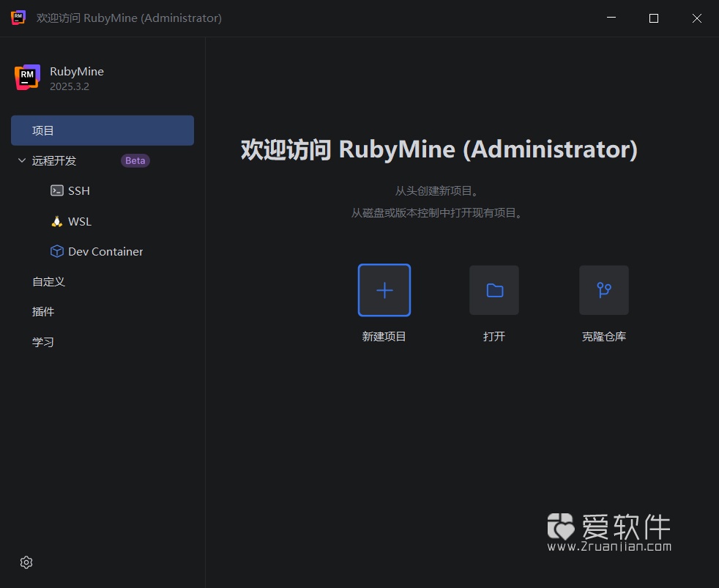Select the WSL remote development option
This screenshot has width=719, height=588.
tap(79, 221)
